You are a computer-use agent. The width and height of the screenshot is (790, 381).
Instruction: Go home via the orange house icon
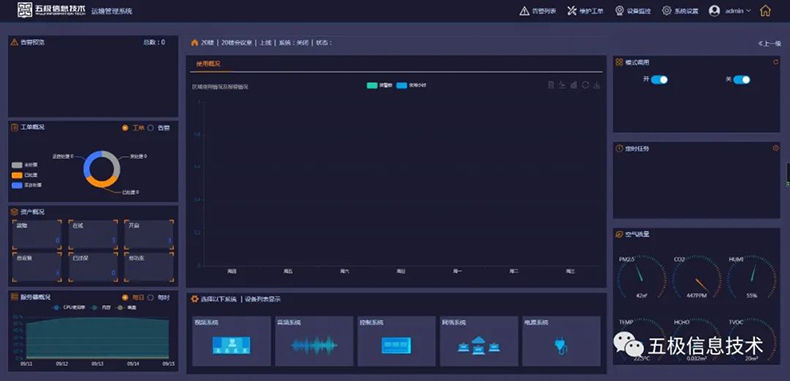pos(765,11)
